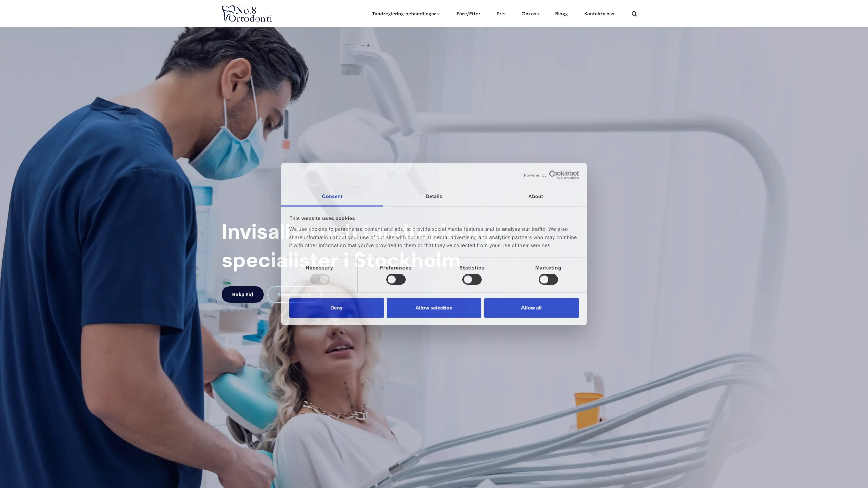Click the Deny button

click(336, 308)
